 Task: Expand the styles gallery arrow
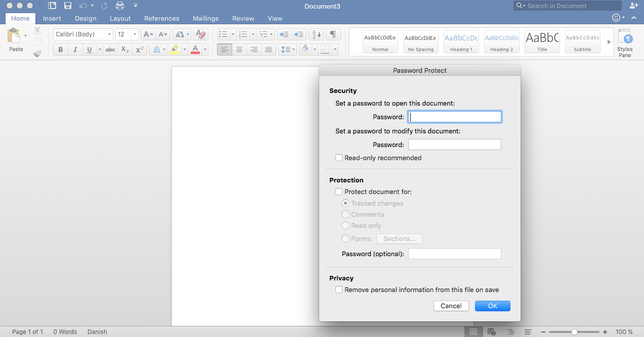click(x=609, y=42)
